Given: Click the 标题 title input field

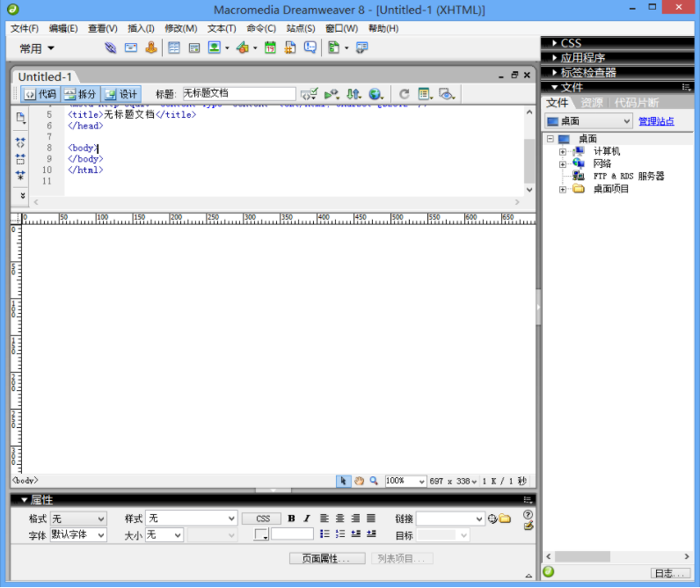Looking at the screenshot, I should click(x=237, y=94).
